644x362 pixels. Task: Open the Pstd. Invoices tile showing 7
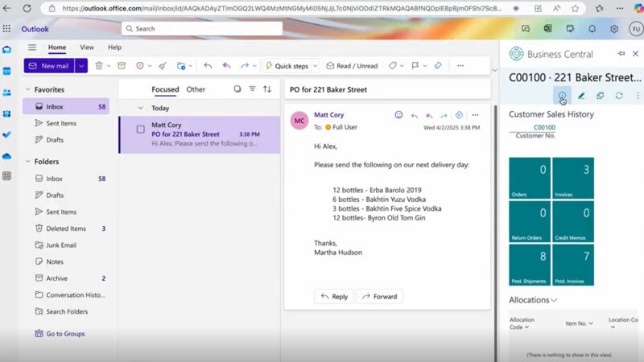pos(573,265)
